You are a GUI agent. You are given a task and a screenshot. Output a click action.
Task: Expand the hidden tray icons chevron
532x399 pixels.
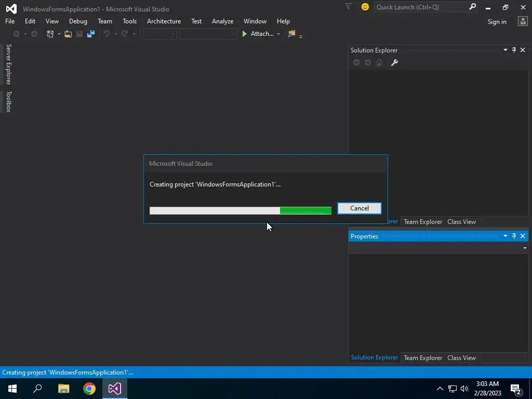point(440,389)
